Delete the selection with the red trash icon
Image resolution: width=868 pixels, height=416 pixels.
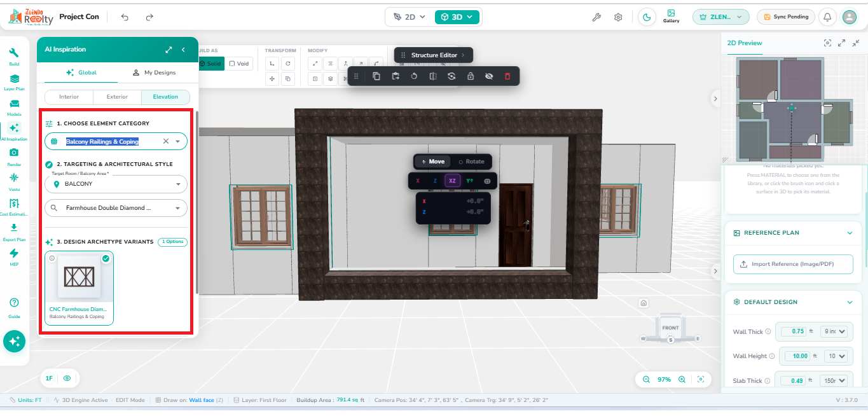507,76
